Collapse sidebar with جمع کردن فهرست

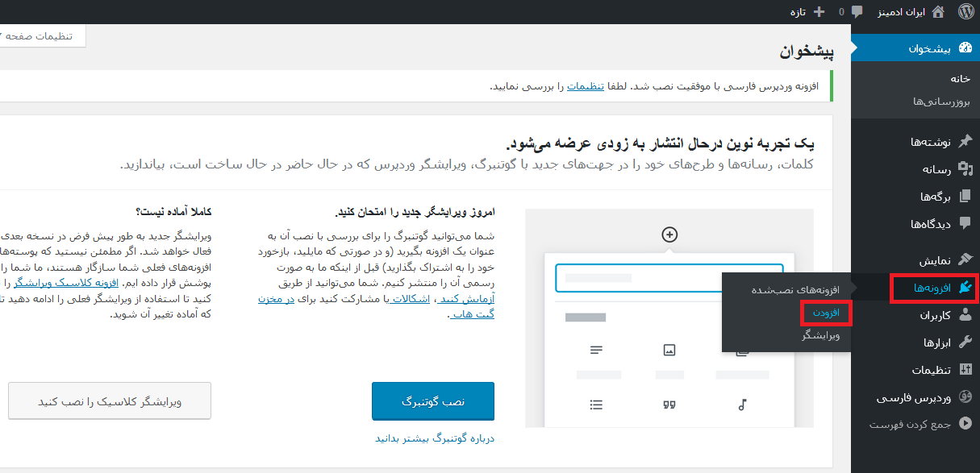pyautogui.click(x=915, y=424)
